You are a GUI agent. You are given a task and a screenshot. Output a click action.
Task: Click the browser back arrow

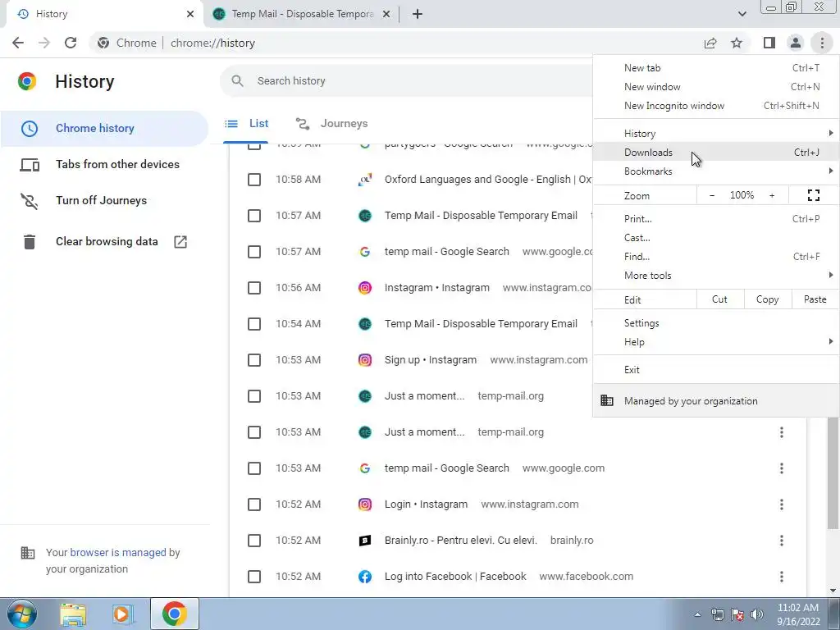pos(18,43)
